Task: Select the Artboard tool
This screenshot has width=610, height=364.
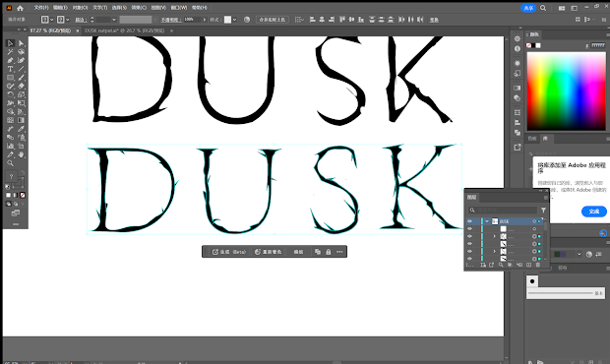Action: point(21,146)
